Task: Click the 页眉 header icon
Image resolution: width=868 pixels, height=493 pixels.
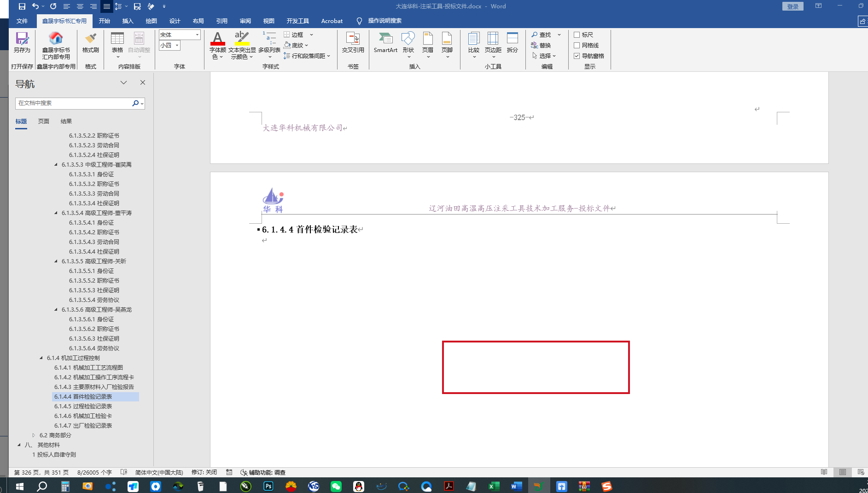Action: [x=428, y=45]
